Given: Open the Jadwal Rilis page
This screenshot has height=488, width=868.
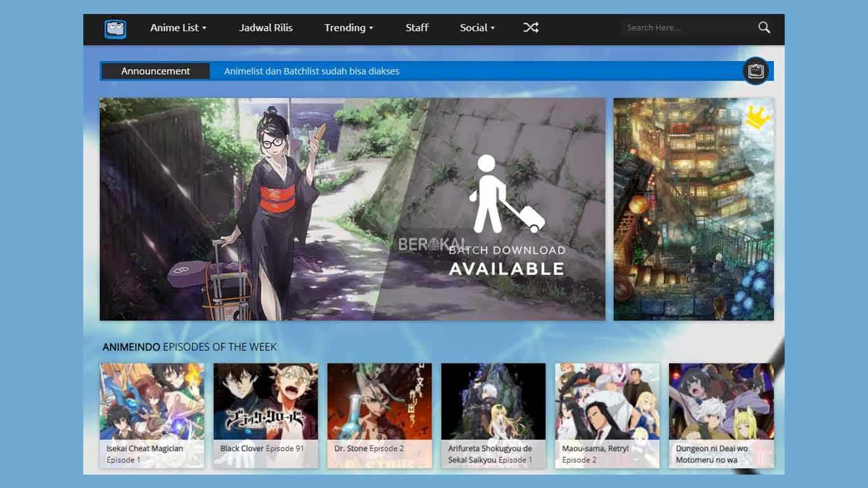Looking at the screenshot, I should point(266,28).
